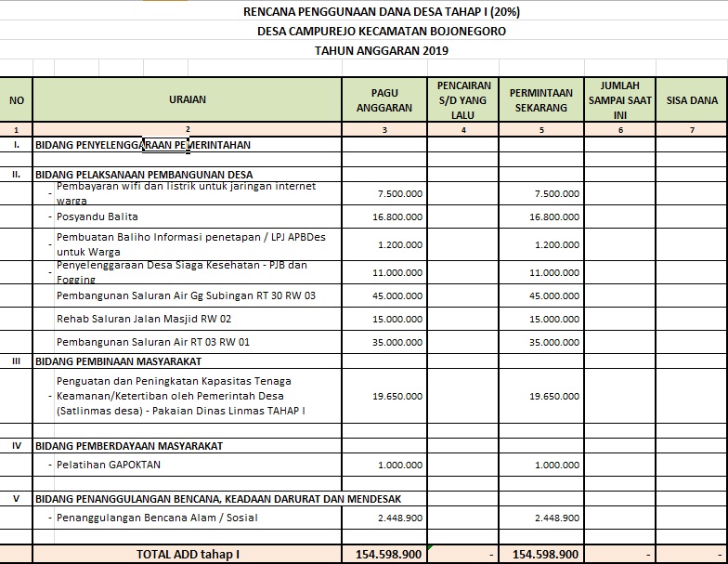Click Pagu Anggaran 19.650.000 for Linmas item
The height and width of the screenshot is (564, 728).
tap(399, 396)
